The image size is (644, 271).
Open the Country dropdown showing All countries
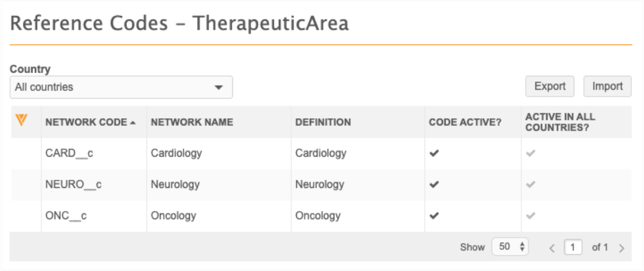click(121, 88)
